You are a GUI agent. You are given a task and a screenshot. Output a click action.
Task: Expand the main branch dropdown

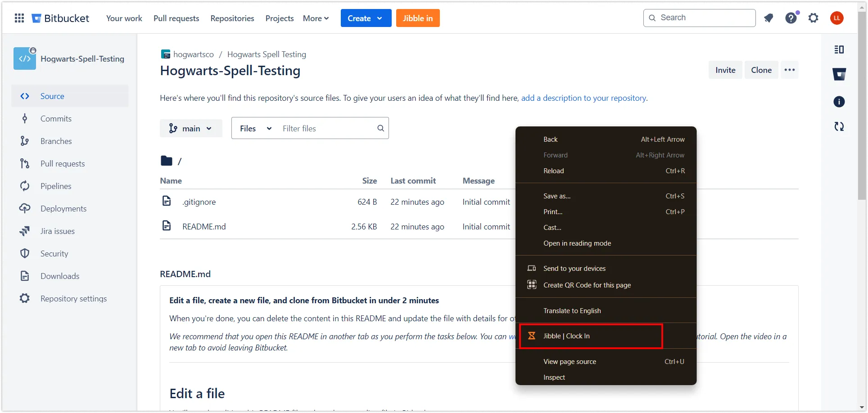point(191,129)
